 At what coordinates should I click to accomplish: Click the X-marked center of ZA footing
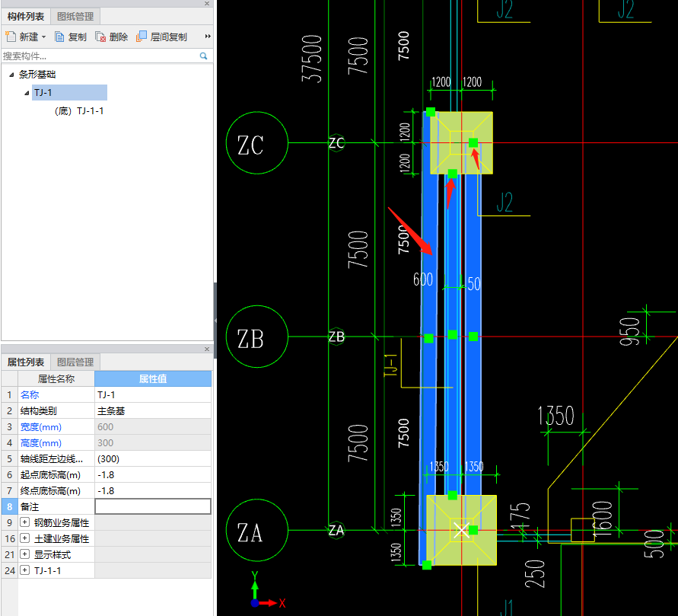(462, 531)
